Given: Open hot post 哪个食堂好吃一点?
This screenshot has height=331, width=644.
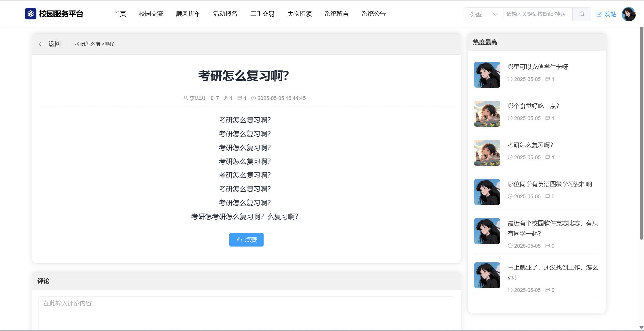Looking at the screenshot, I should pyautogui.click(x=533, y=106).
